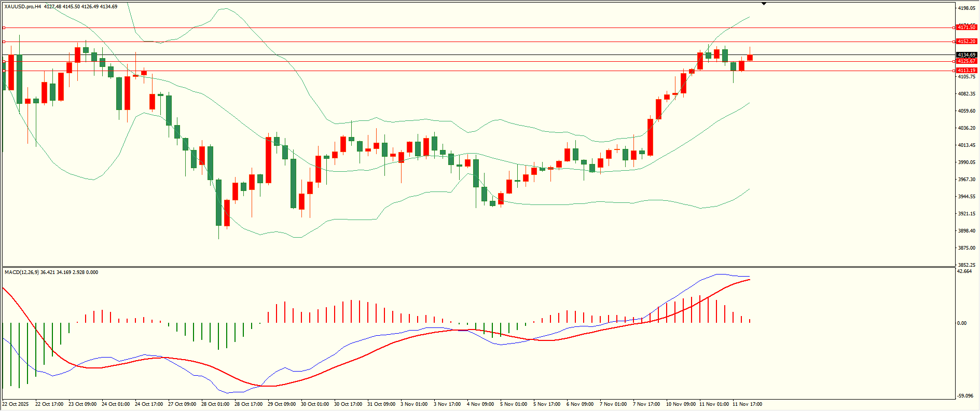Select the -59.096 MACD scale value

pyautogui.click(x=965, y=396)
